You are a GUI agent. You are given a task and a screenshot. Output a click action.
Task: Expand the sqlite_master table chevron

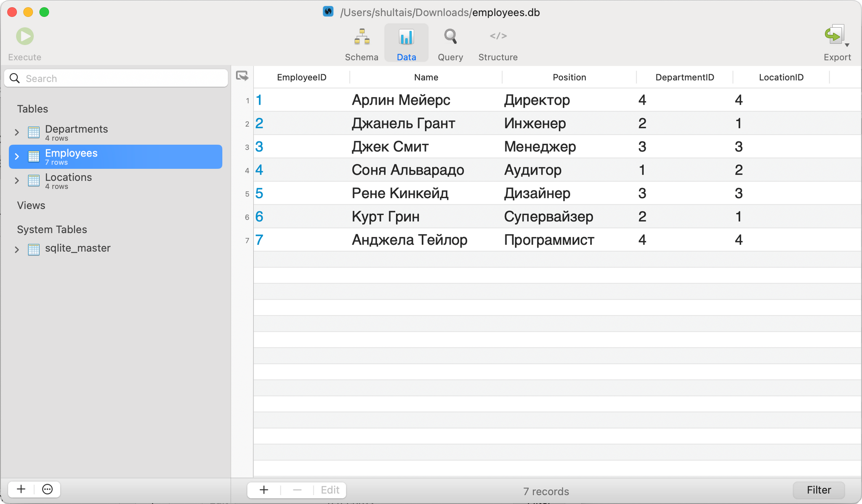click(x=17, y=249)
